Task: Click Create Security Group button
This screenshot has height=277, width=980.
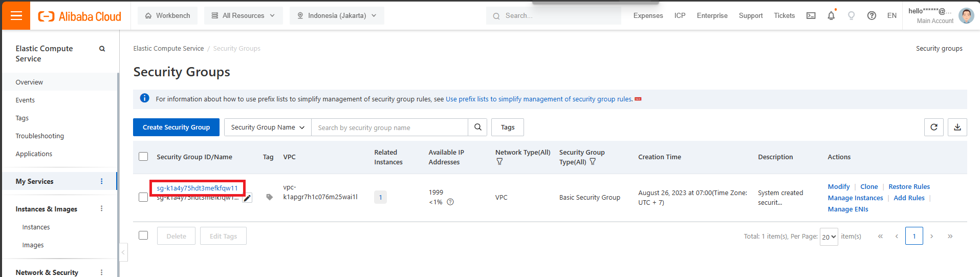Action: pos(176,127)
